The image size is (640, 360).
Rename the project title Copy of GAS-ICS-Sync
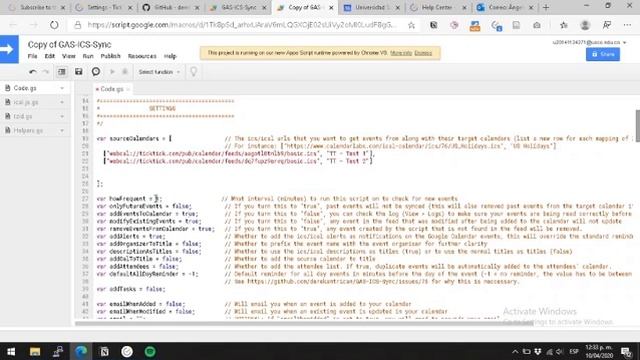(x=69, y=44)
